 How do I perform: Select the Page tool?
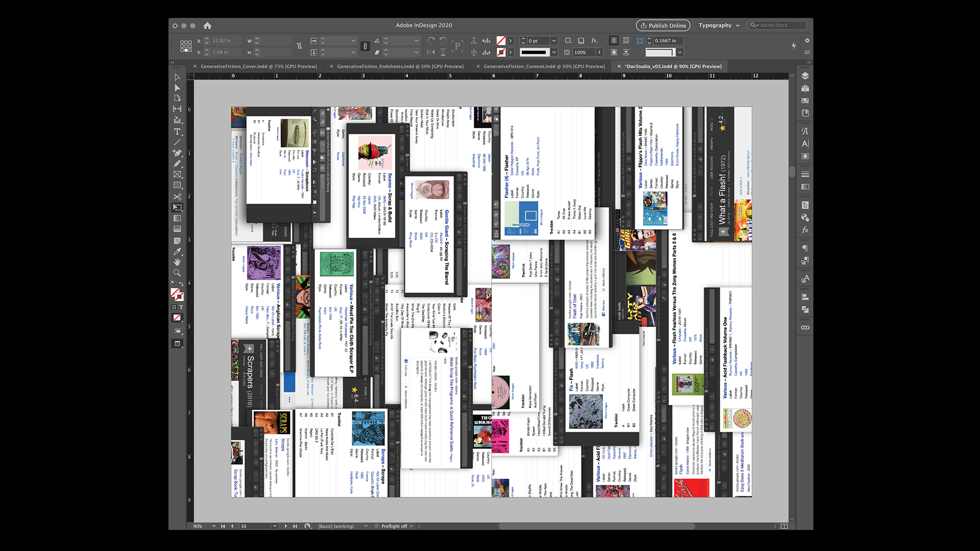177,98
